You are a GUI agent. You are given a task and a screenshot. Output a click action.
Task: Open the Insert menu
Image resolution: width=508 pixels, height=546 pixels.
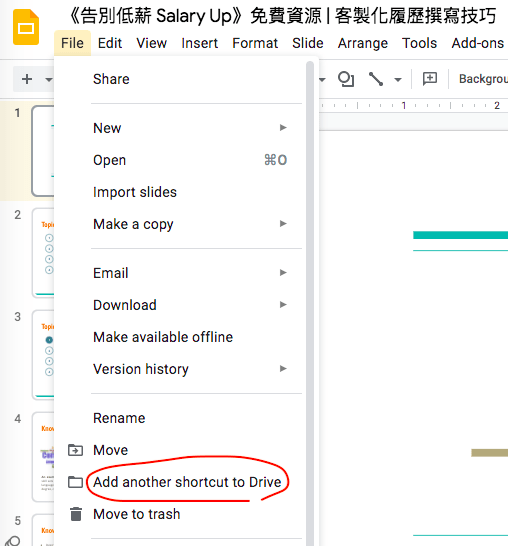(200, 43)
